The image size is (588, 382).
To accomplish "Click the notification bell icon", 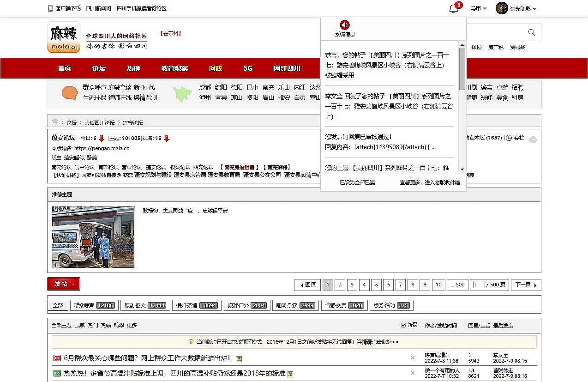I will click(454, 9).
